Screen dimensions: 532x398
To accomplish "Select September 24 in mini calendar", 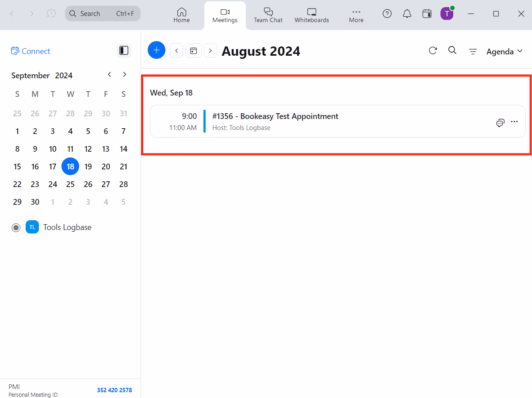I will (53, 184).
